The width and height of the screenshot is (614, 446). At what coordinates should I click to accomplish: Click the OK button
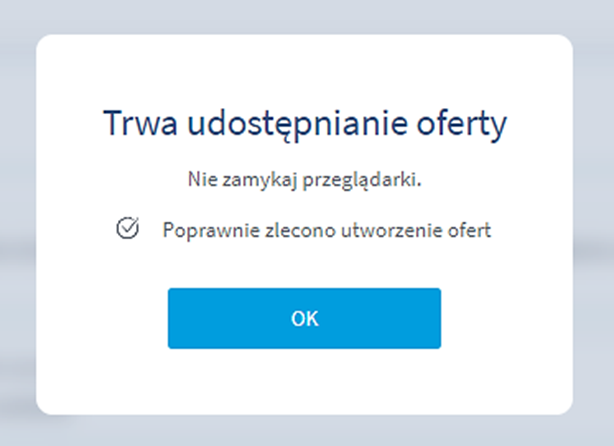pos(304,318)
